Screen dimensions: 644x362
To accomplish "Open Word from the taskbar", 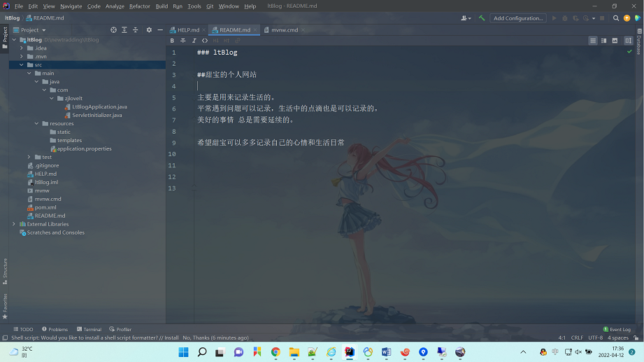I will (386, 352).
